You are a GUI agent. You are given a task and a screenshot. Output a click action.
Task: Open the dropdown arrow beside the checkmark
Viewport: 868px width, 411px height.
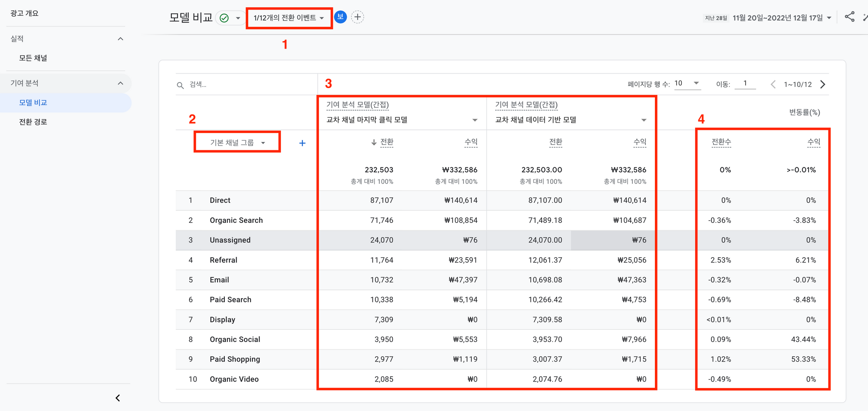click(238, 18)
